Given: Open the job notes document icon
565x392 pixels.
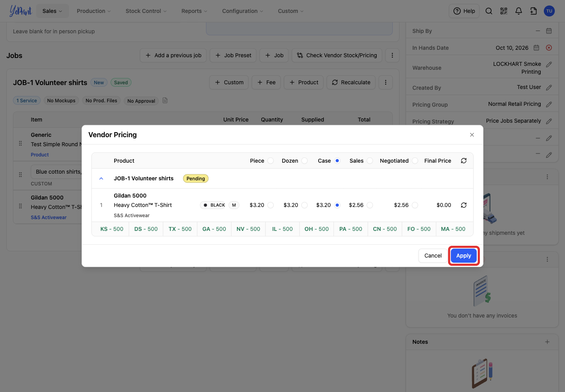Looking at the screenshot, I should click(x=165, y=101).
